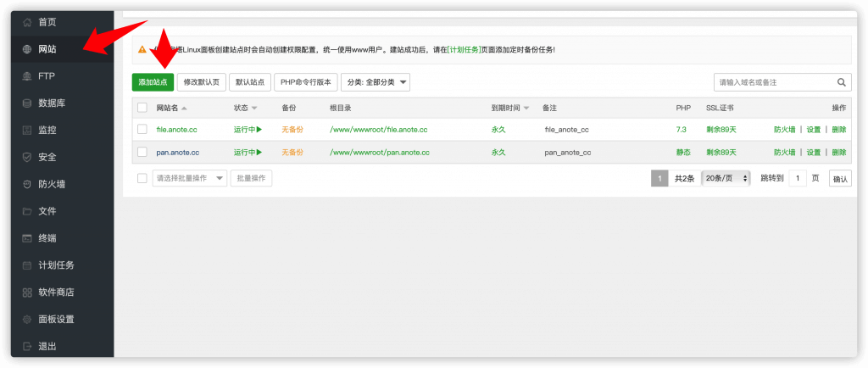
Task: Click the shield icon beside 安全
Action: [x=26, y=157]
